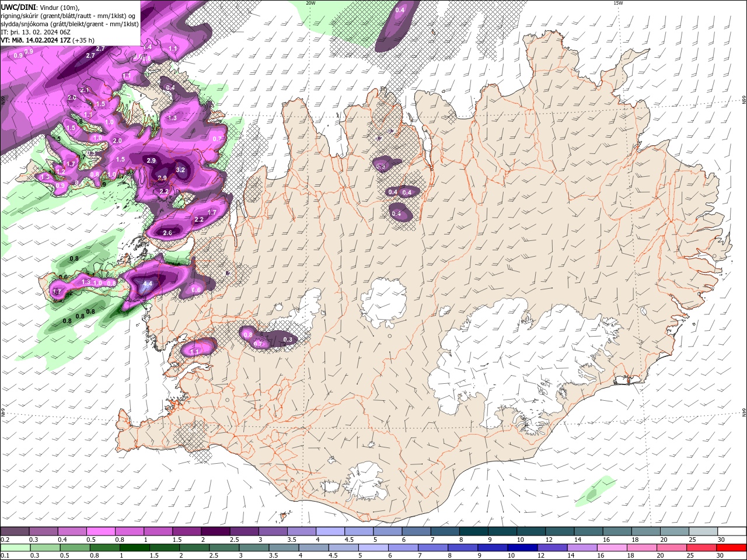
Task: Pick the 14 swatch in upper snow scale
Action: [x=589, y=531]
